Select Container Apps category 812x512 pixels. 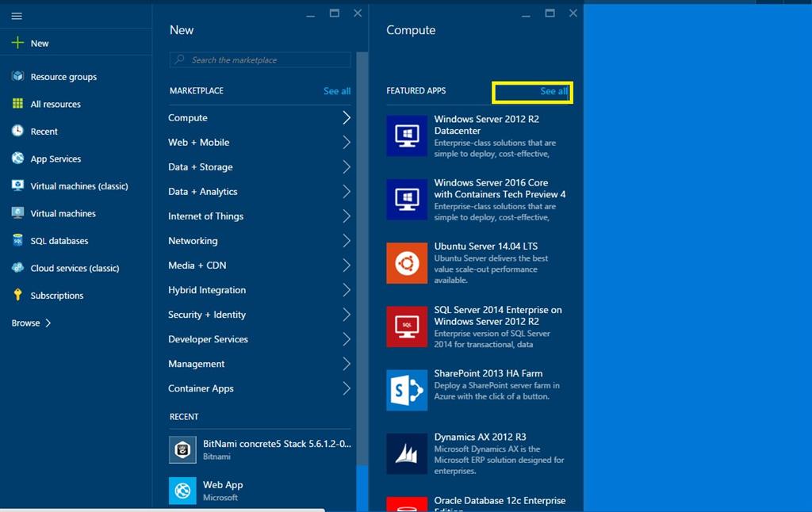click(x=259, y=388)
